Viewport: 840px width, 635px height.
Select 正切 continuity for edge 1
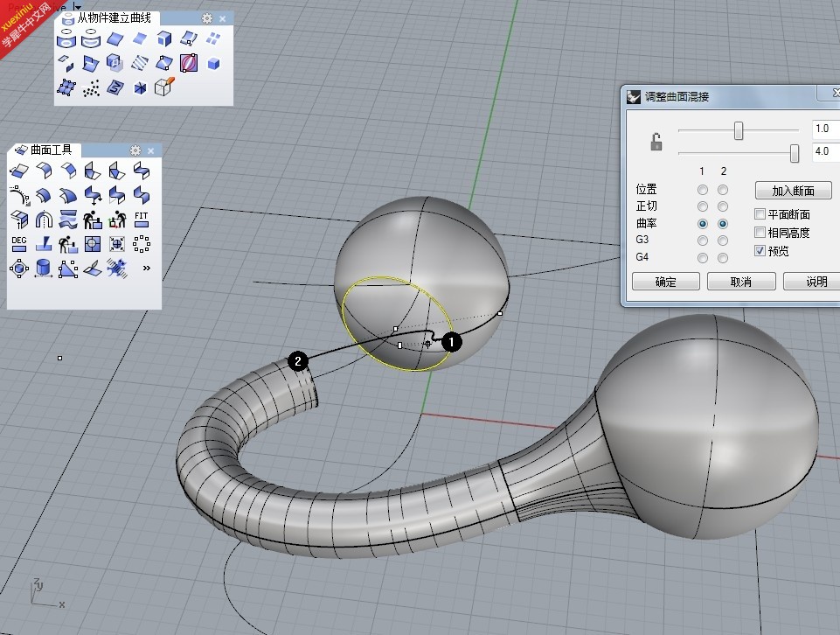[x=702, y=206]
